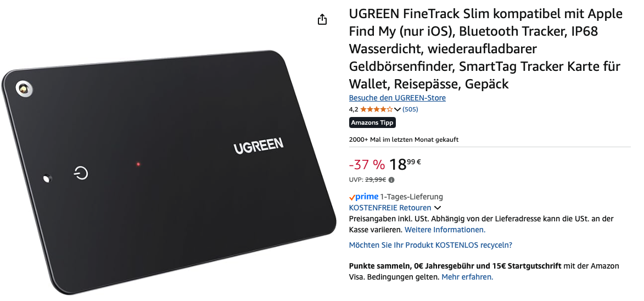The width and height of the screenshot is (644, 301).
Task: Click the info icon next to UVP price
Action: [391, 180]
